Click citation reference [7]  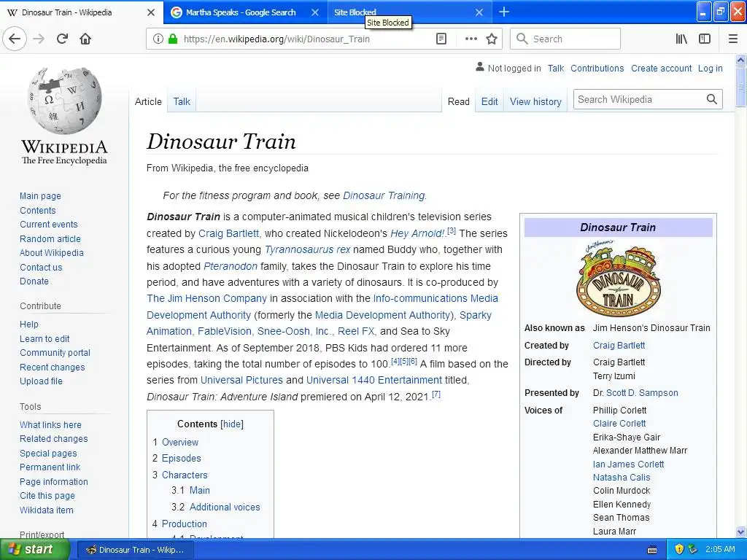436,394
